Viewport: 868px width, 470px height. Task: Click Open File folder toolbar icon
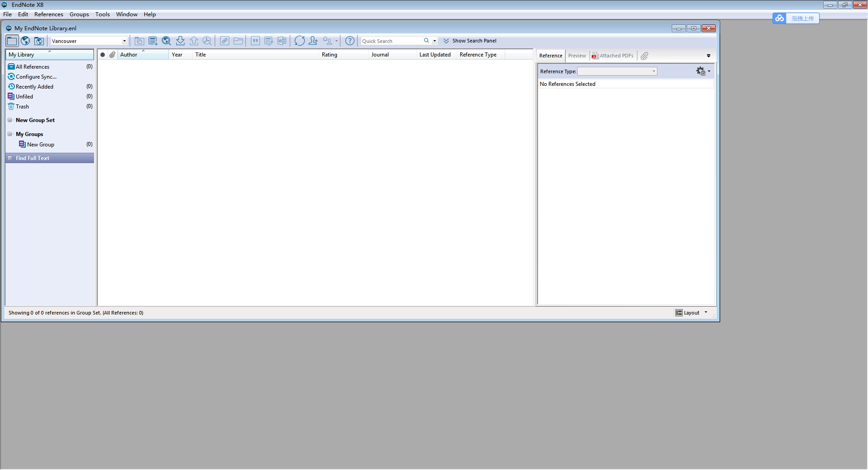tap(238, 41)
